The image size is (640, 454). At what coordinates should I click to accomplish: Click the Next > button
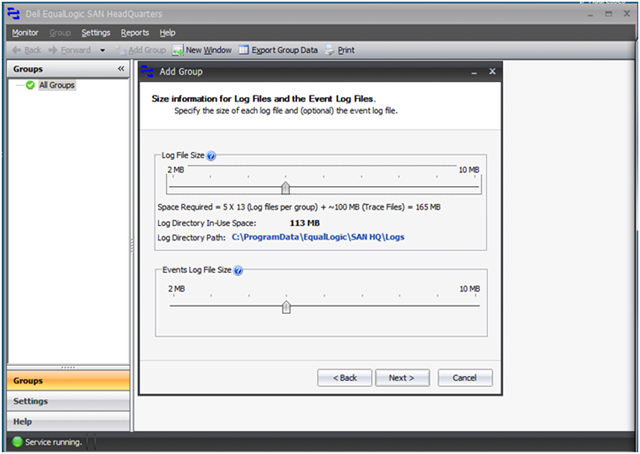402,378
